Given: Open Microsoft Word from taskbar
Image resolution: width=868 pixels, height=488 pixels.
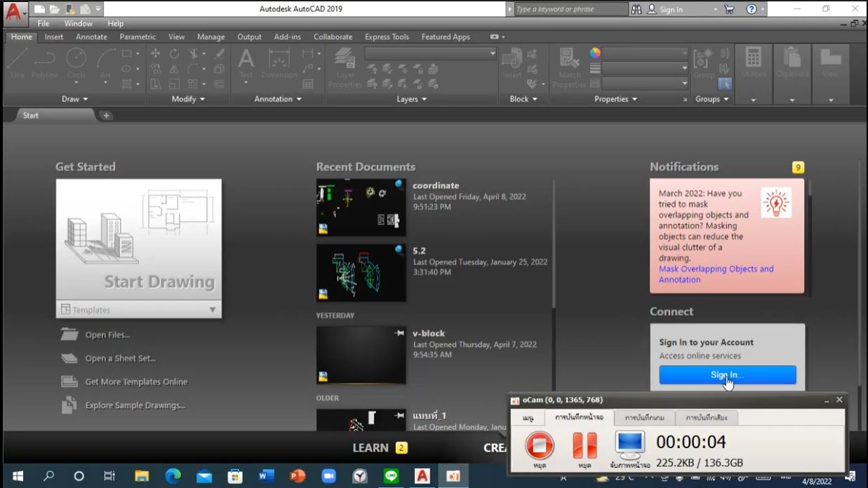Looking at the screenshot, I should pos(266,476).
